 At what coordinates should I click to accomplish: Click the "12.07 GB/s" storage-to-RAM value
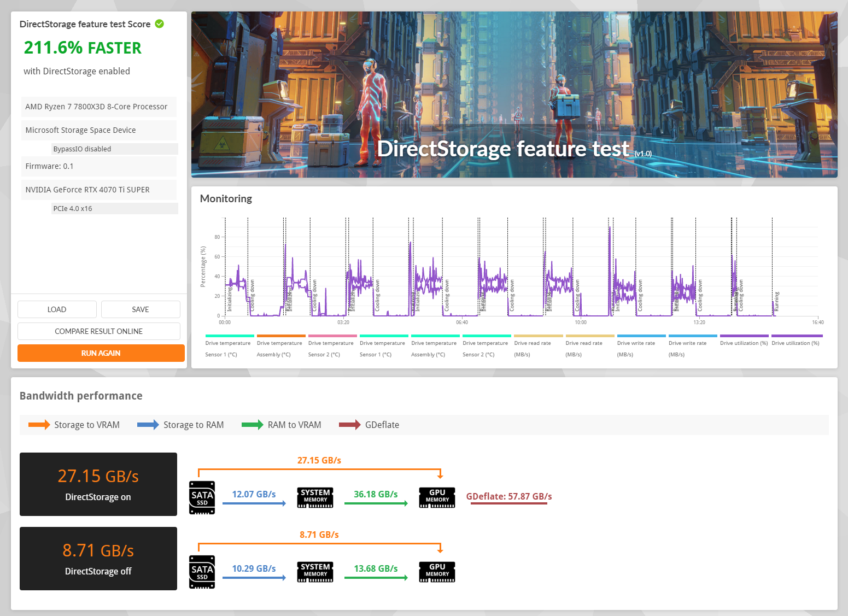point(254,494)
